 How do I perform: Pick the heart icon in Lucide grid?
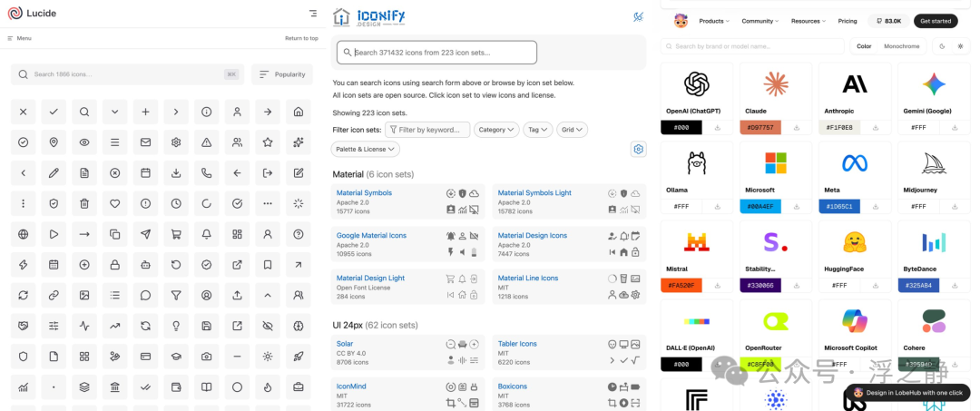(115, 203)
